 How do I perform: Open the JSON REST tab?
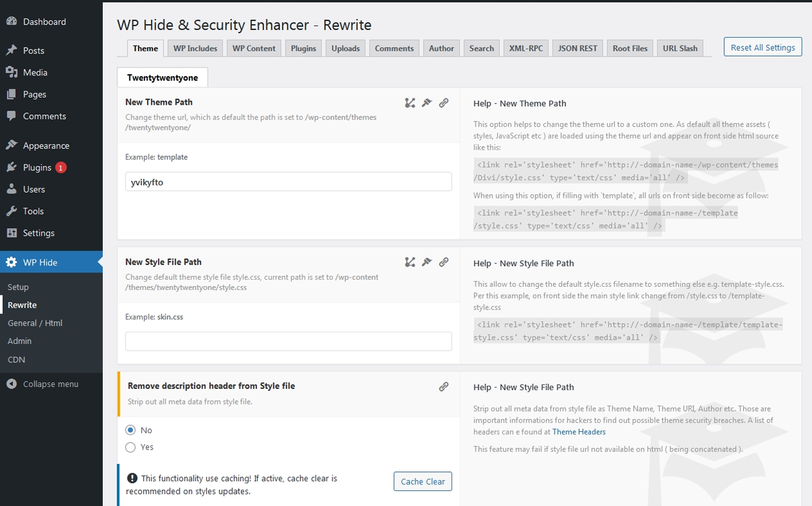[578, 48]
